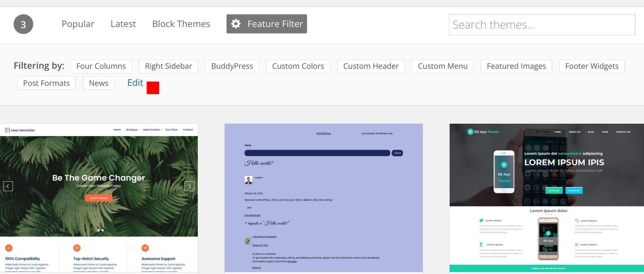Switch to the Latest themes tab
The width and height of the screenshot is (644, 274).
pyautogui.click(x=123, y=24)
